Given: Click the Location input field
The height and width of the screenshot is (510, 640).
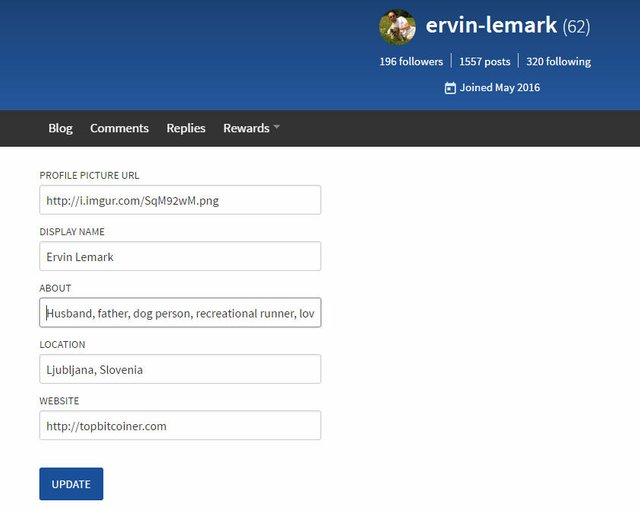Looking at the screenshot, I should (180, 369).
